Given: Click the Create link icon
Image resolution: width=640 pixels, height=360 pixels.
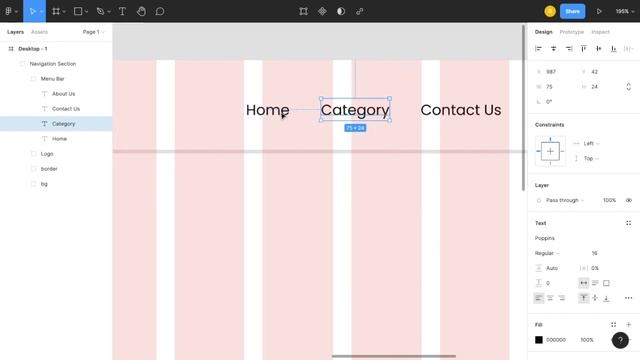Looking at the screenshot, I should [x=360, y=11].
